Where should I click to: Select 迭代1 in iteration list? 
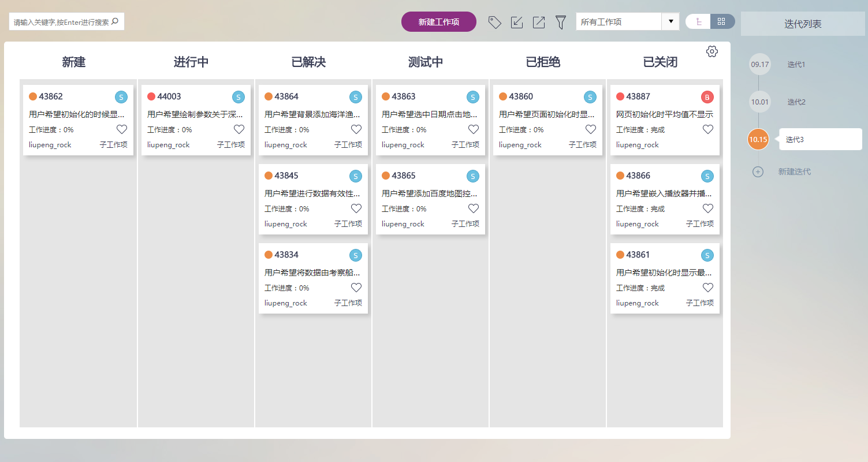click(796, 65)
